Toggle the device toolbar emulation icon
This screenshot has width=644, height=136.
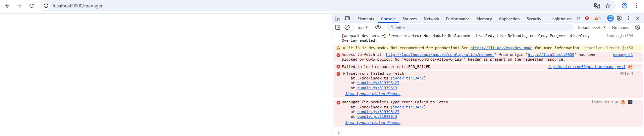point(347,19)
